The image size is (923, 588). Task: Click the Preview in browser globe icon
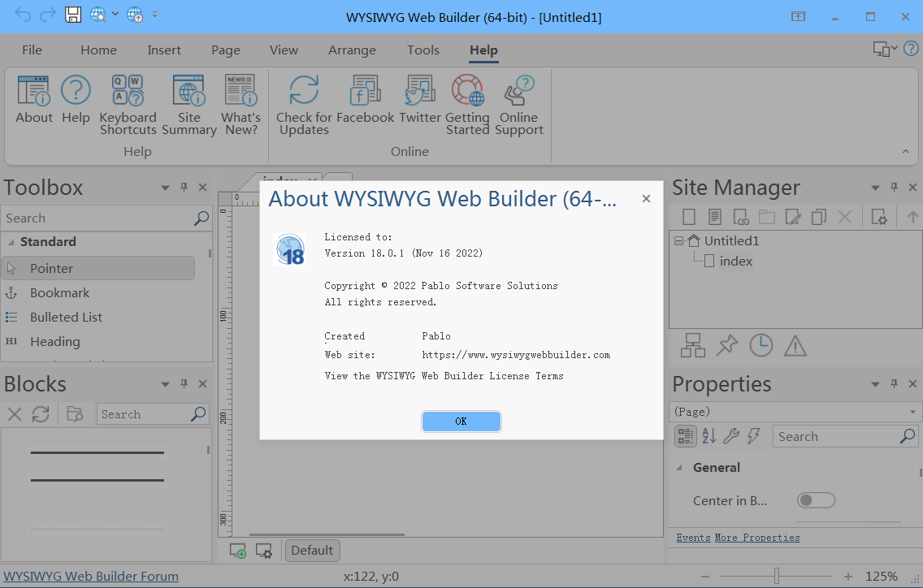click(98, 15)
